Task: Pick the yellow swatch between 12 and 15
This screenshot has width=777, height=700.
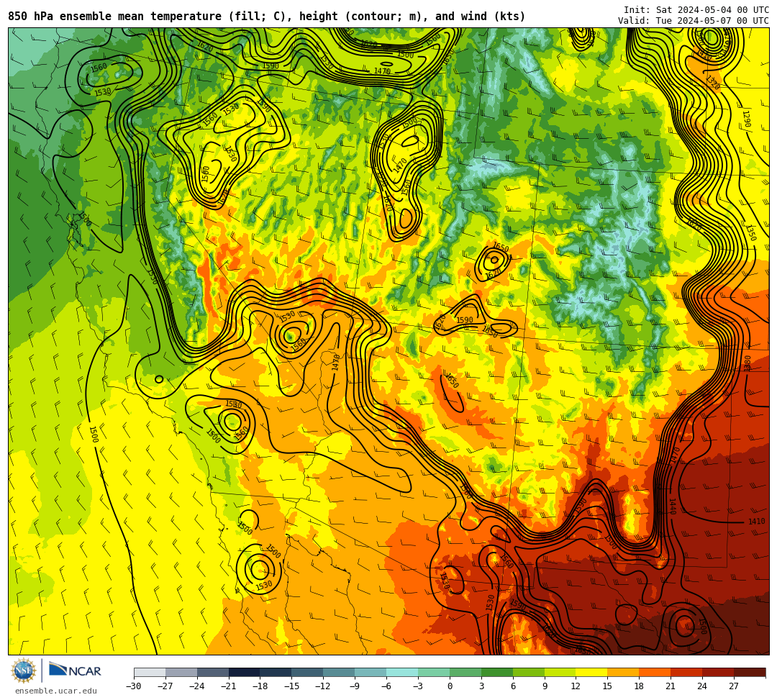Action: (x=592, y=672)
